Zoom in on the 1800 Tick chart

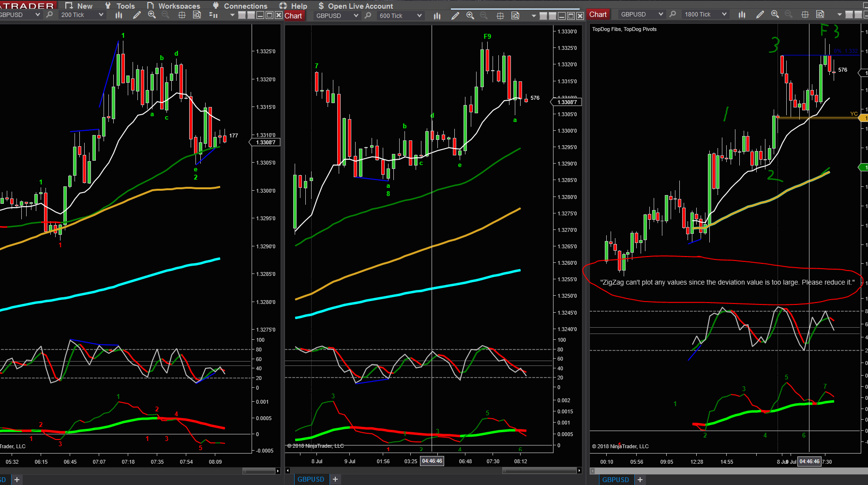[x=775, y=15]
